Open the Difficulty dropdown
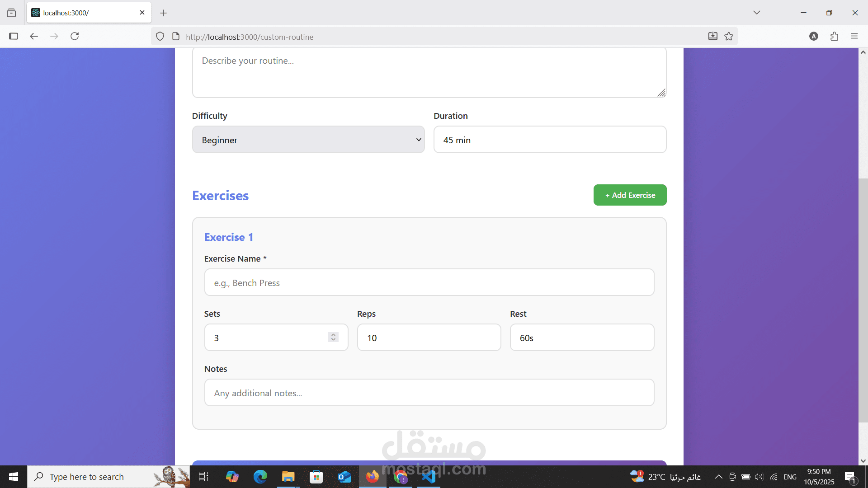 click(308, 140)
